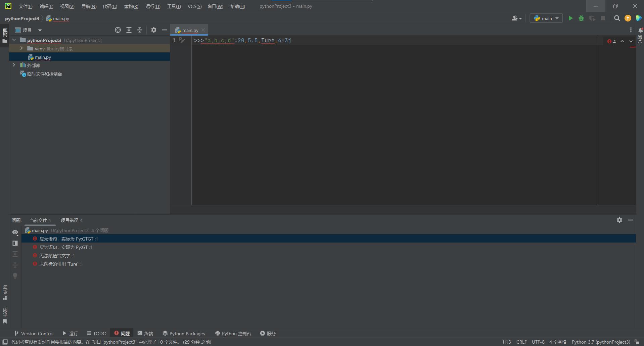Click the Python 3.7 interpreter selector

coord(601,342)
